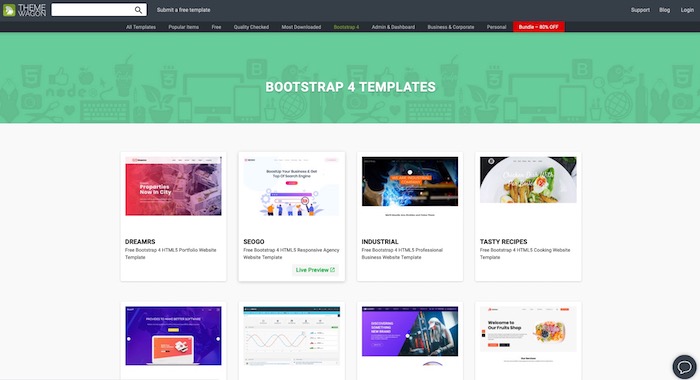Open the Industrial template thumbnail
The width and height of the screenshot is (700, 380).
point(410,186)
